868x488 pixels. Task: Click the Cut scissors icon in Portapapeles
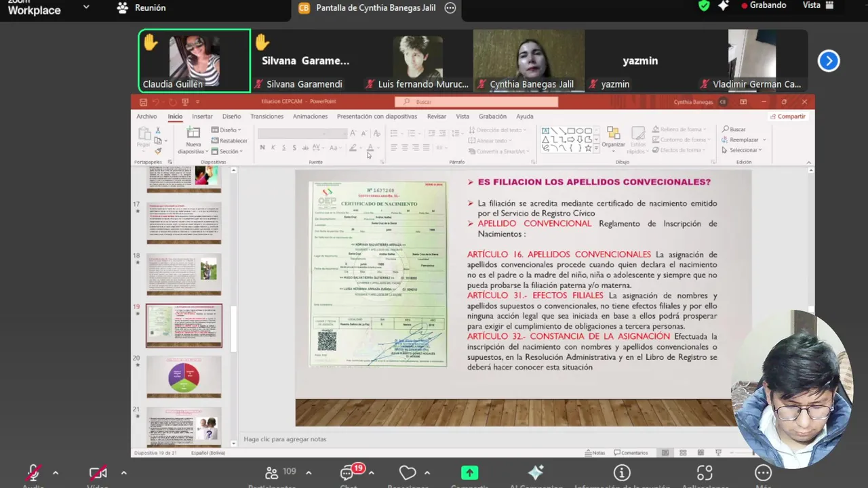click(x=158, y=130)
